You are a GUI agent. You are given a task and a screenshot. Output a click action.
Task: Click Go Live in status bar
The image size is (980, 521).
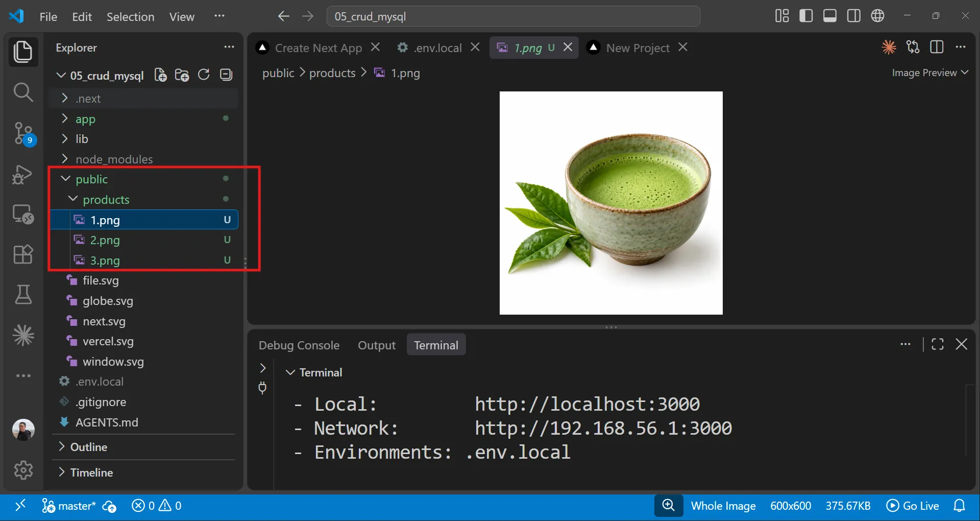point(913,506)
